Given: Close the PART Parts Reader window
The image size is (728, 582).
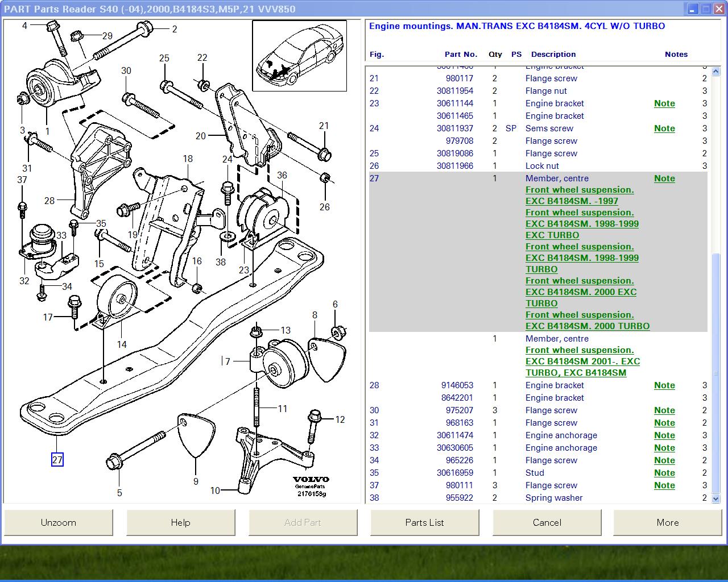Looking at the screenshot, I should click(719, 9).
